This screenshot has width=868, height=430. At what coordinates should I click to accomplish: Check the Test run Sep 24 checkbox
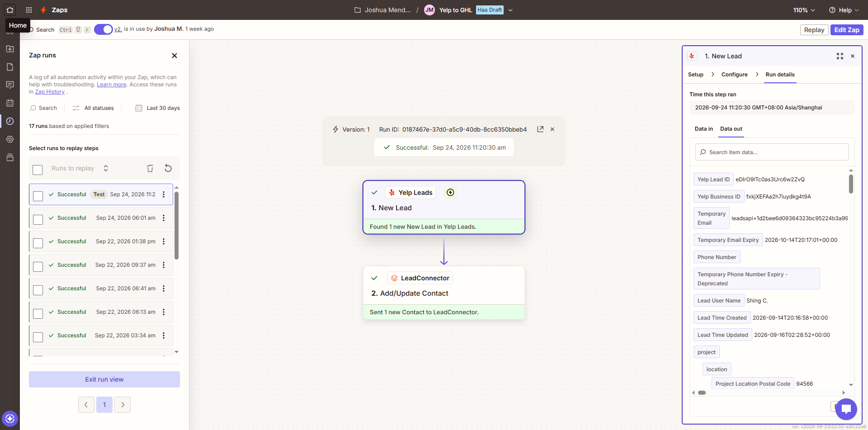38,196
